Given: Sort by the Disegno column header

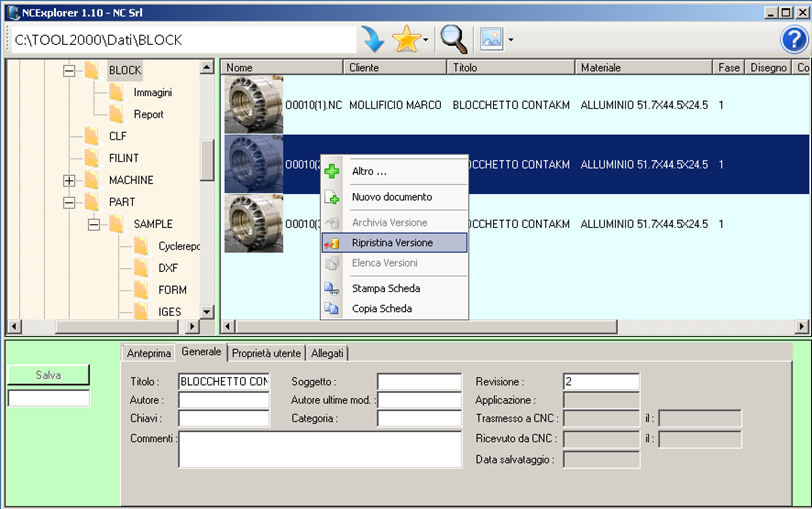Looking at the screenshot, I should click(768, 67).
